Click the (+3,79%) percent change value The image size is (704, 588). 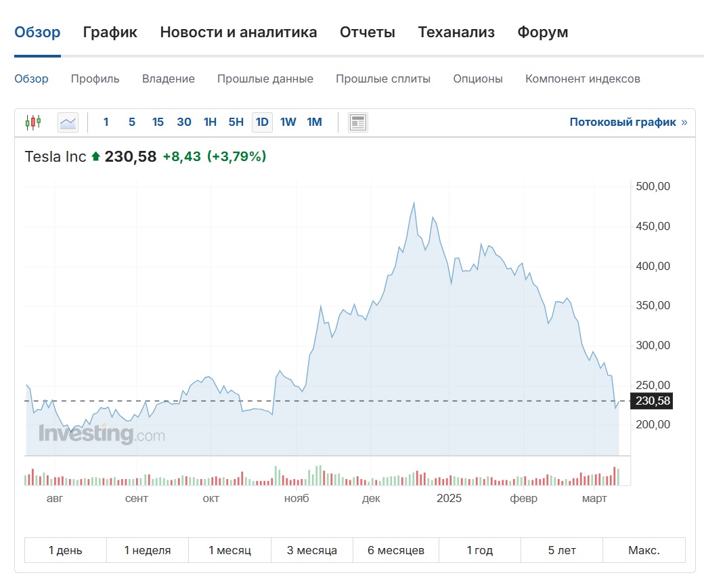(x=237, y=157)
